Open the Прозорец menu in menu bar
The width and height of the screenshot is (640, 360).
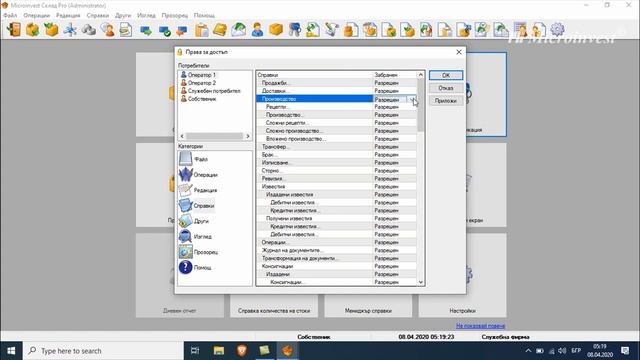175,15
